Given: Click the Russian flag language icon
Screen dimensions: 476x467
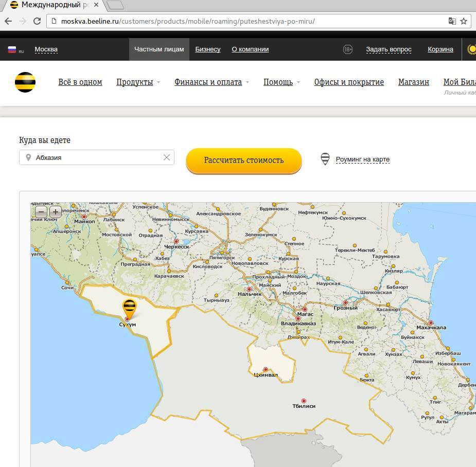Looking at the screenshot, I should point(12,50).
